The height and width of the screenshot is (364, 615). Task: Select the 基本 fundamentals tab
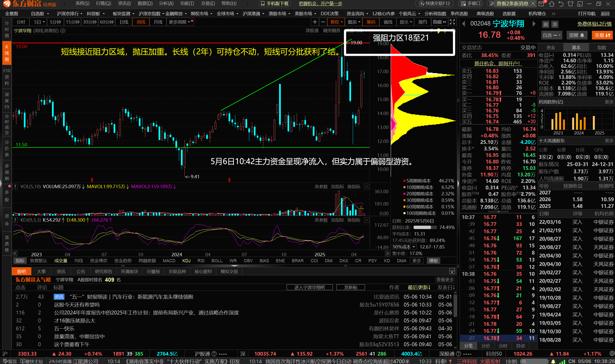(x=576, y=48)
